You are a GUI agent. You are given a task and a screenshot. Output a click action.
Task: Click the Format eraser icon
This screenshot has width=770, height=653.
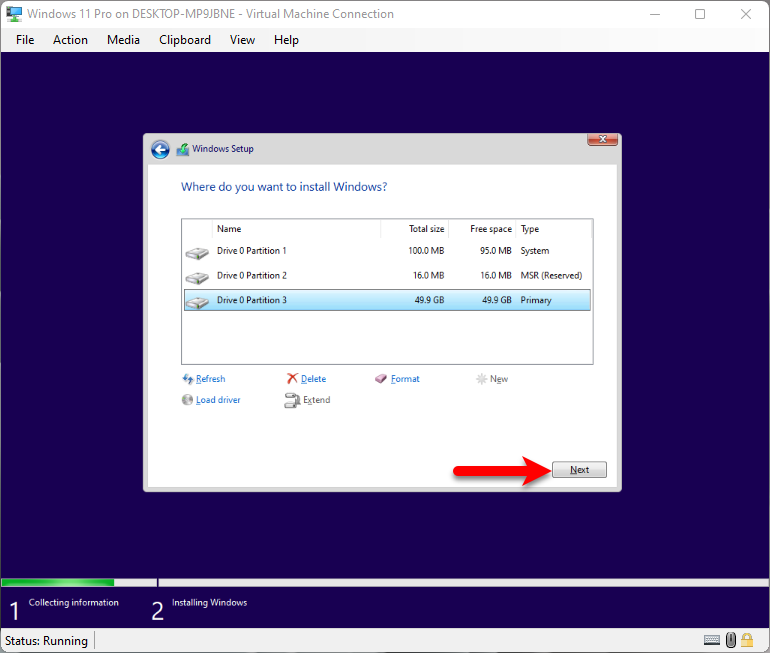click(381, 379)
